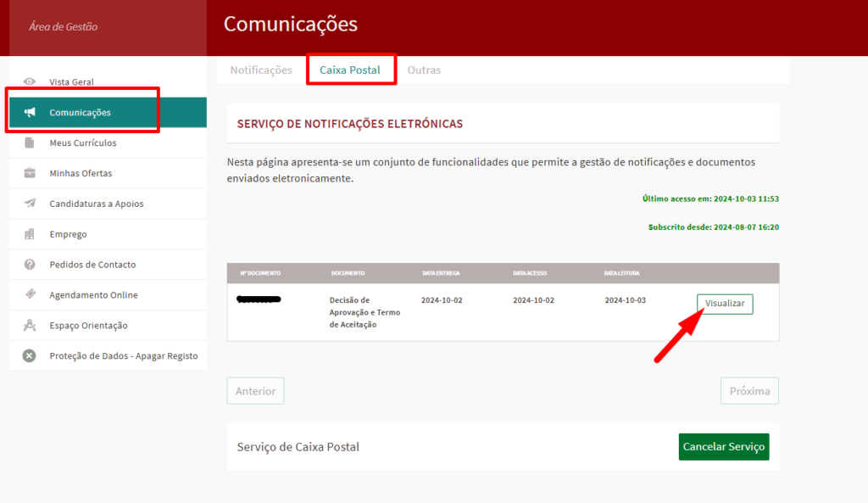Open Minhas Ofertas in the sidebar
The image size is (868, 503).
click(x=81, y=173)
